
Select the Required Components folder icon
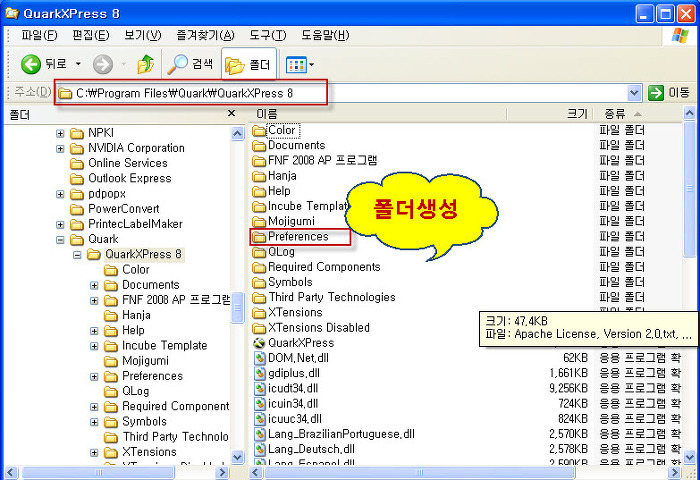[259, 267]
